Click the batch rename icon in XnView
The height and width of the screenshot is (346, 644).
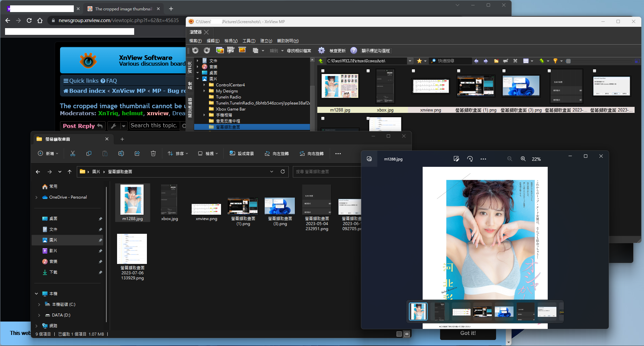[230, 51]
